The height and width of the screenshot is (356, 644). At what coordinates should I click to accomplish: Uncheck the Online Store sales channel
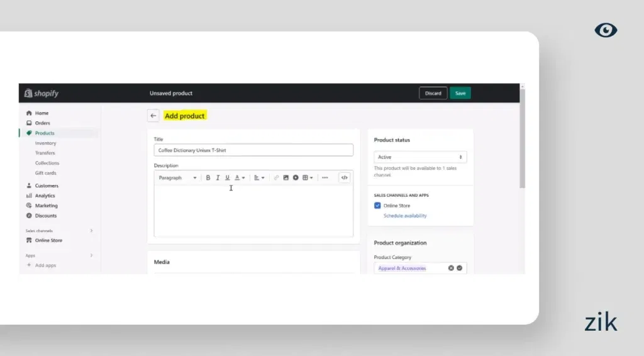(377, 206)
